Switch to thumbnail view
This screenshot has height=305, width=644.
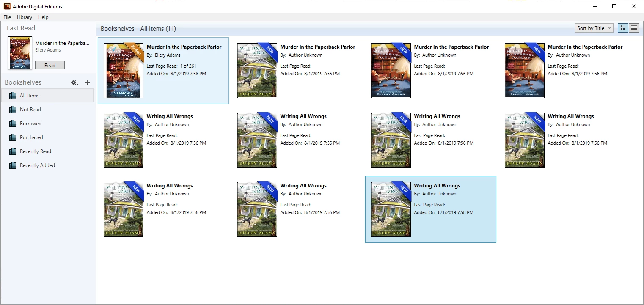(623, 28)
